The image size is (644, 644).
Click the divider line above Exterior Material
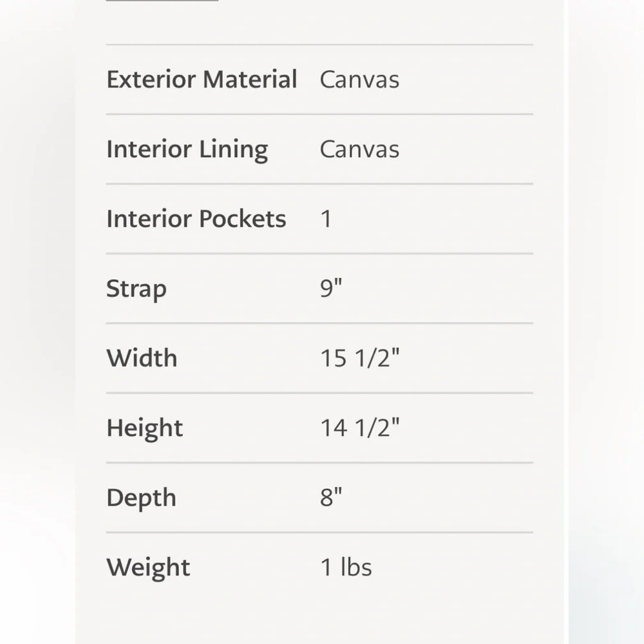point(319,44)
